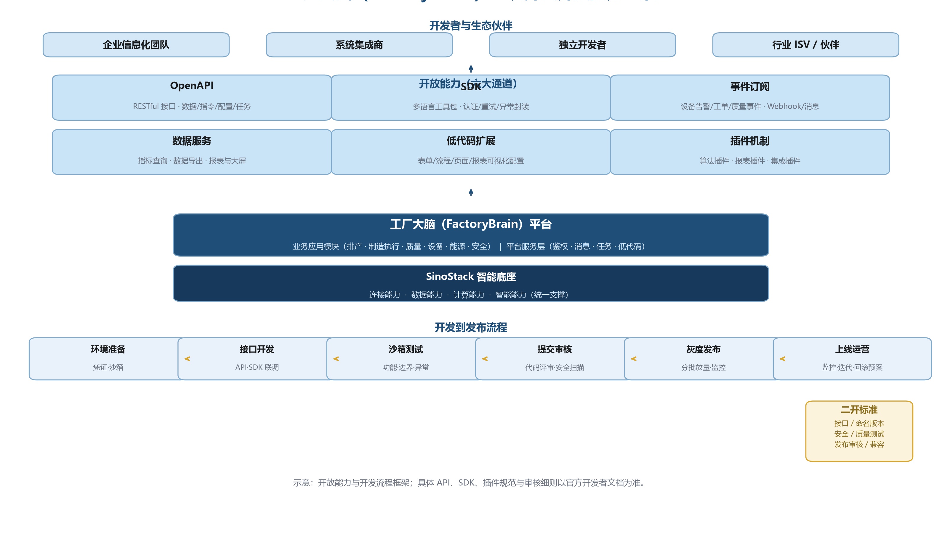
Task: Click the 开发到发布流程 heading
Action: [471, 327]
